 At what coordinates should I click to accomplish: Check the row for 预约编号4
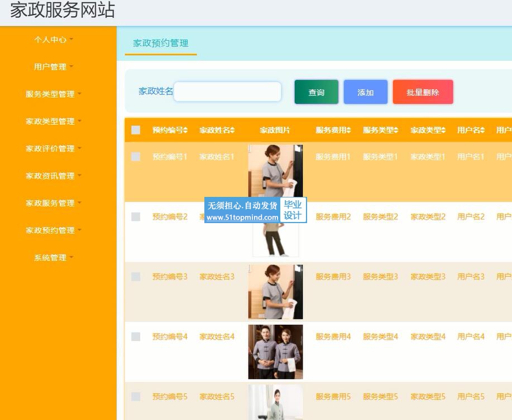point(136,336)
